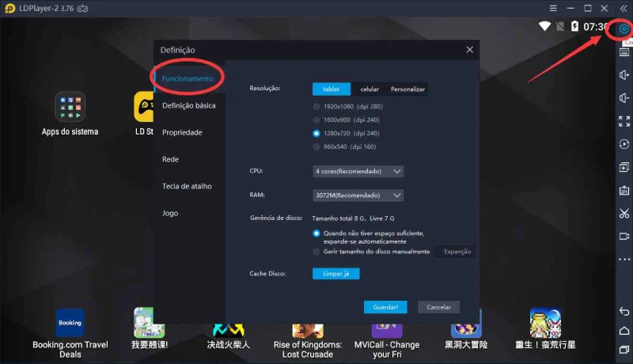633x364 pixels.
Task: Open the operation recorder (synchronizer) icon
Action: (x=624, y=144)
